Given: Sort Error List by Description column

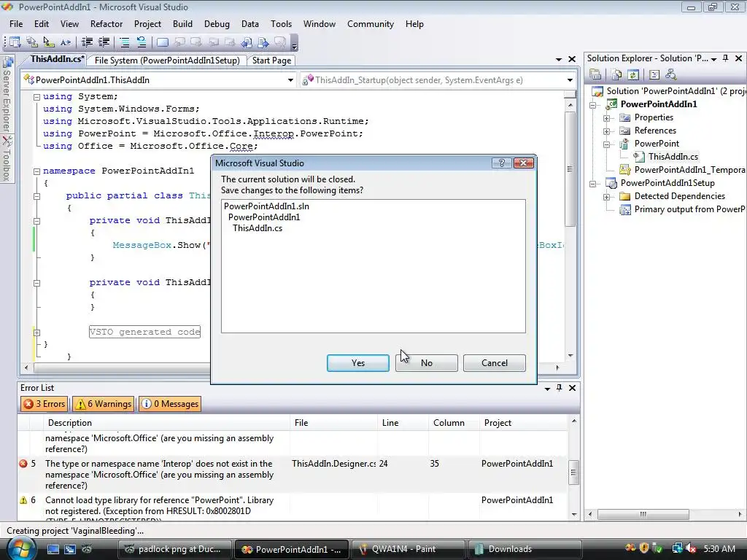Looking at the screenshot, I should point(167,423).
